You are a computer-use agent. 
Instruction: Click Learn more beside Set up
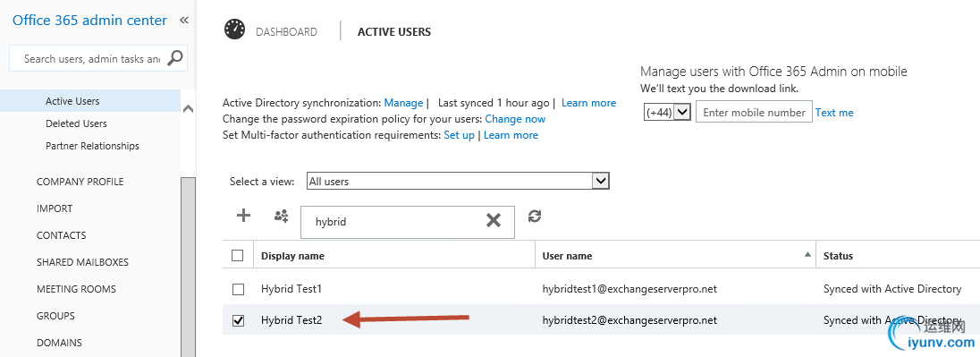[511, 135]
